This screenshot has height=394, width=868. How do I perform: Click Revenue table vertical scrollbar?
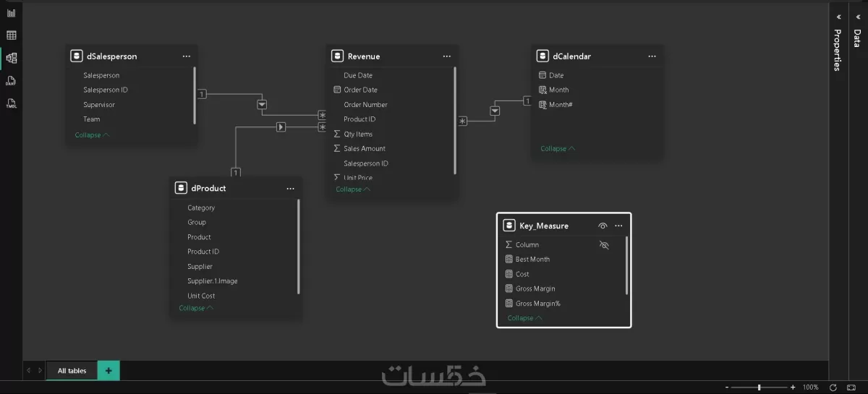455,120
